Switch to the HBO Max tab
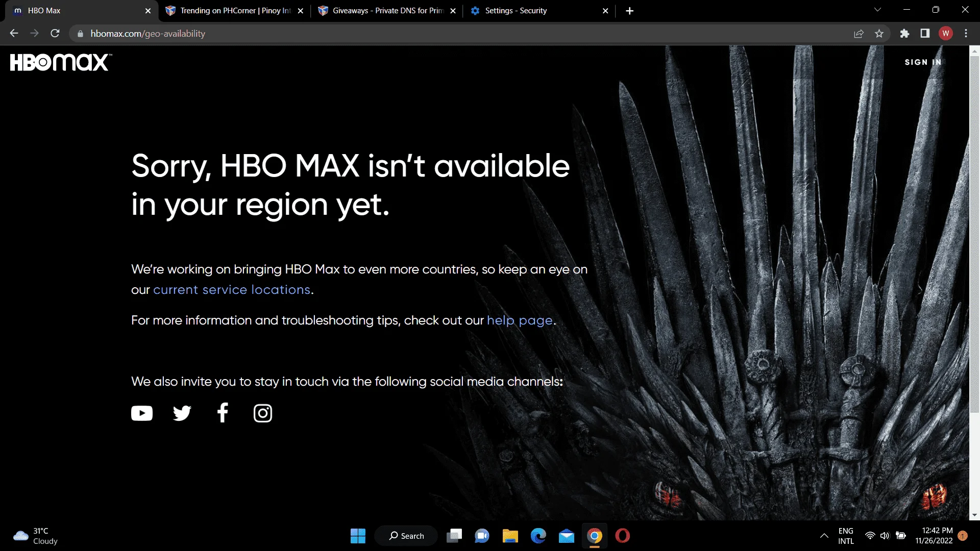Viewport: 980px width, 551px height. pos(82,11)
